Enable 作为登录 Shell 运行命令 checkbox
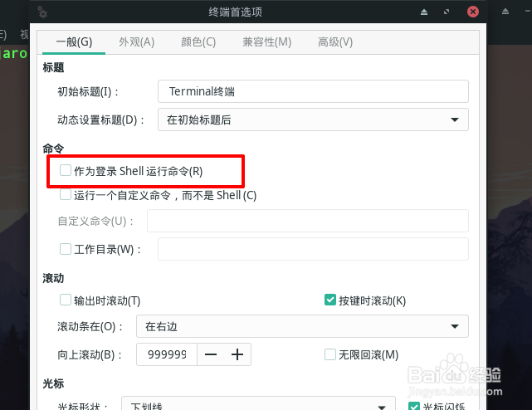Image resolution: width=532 pixels, height=410 pixels. tap(65, 170)
